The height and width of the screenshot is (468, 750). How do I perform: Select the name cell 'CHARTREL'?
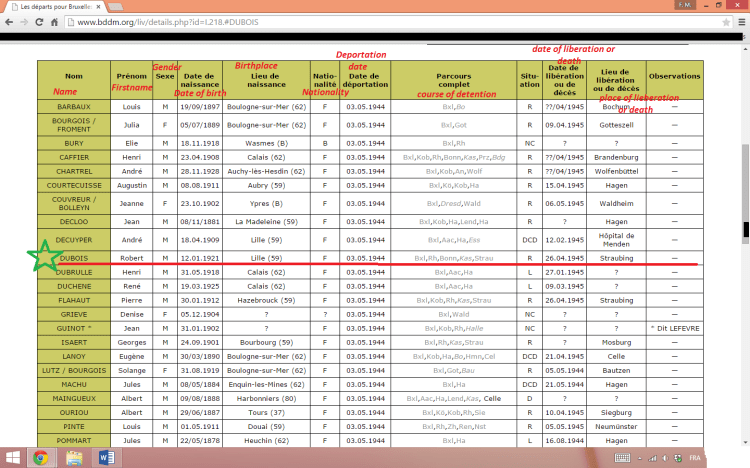point(74,171)
